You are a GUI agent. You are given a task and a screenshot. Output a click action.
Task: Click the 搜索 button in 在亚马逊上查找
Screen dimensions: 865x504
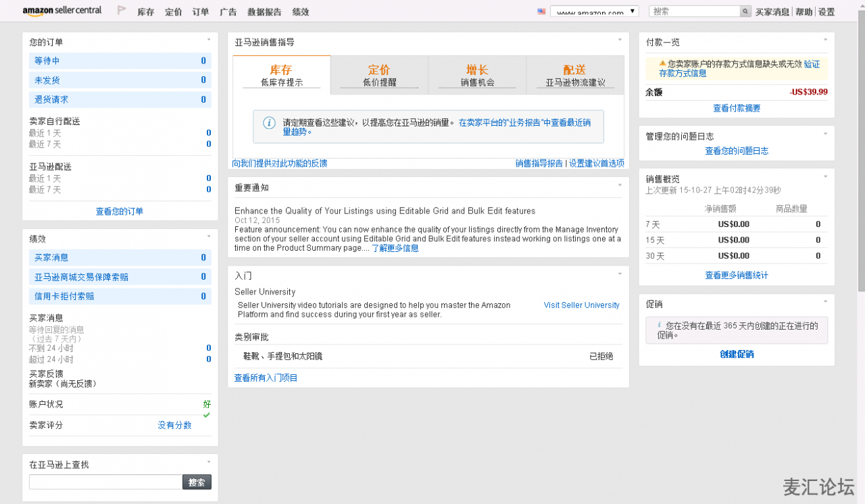coord(197,482)
